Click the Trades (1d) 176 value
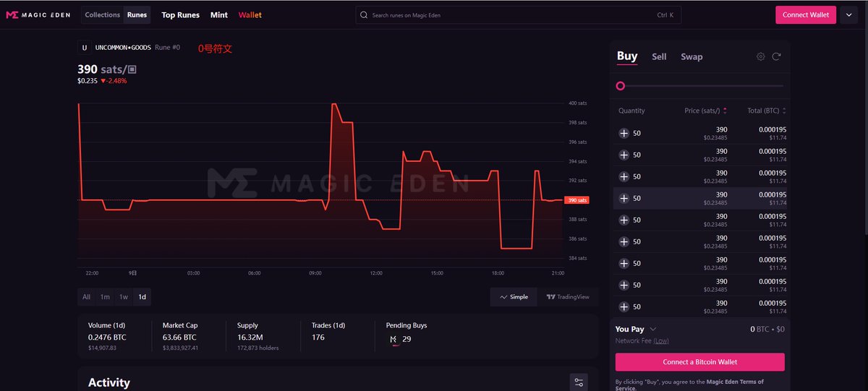868x391 pixels. click(x=318, y=338)
